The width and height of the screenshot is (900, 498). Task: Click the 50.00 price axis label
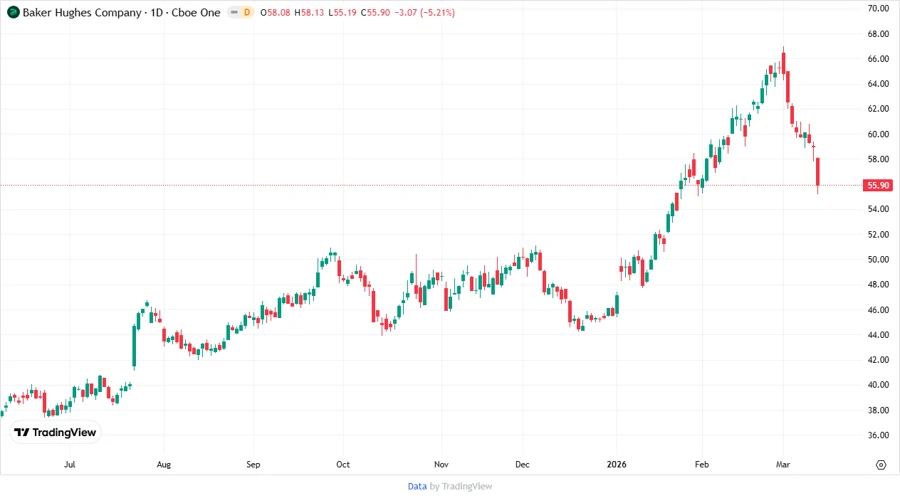point(878,259)
